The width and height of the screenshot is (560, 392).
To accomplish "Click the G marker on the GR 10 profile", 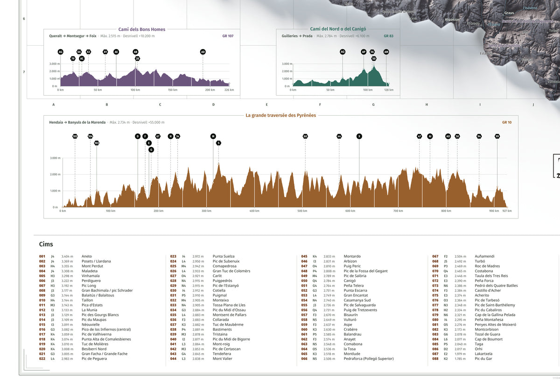I will 151,150.
